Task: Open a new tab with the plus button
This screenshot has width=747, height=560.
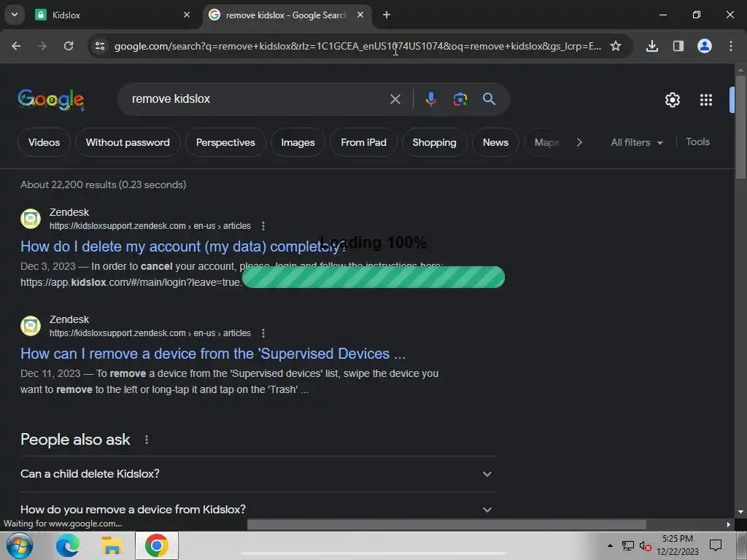Action: click(387, 15)
